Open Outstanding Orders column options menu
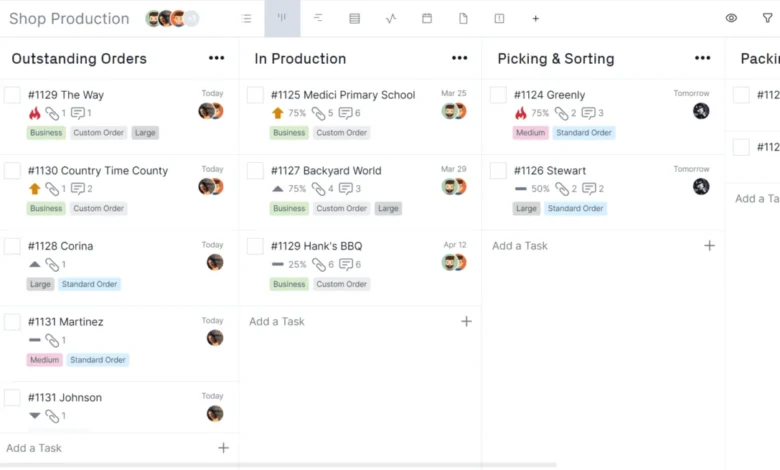 (x=216, y=58)
